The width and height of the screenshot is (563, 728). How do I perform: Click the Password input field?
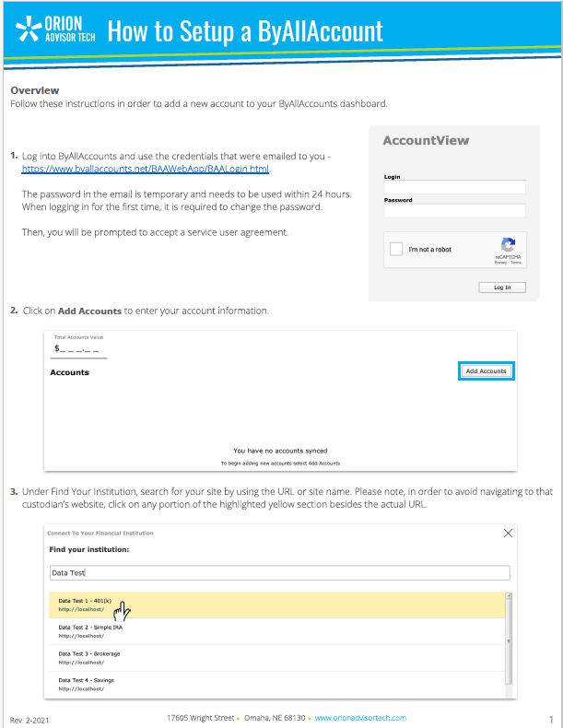click(455, 210)
